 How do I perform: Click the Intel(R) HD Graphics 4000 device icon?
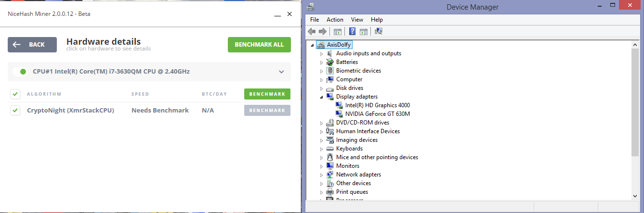click(339, 105)
